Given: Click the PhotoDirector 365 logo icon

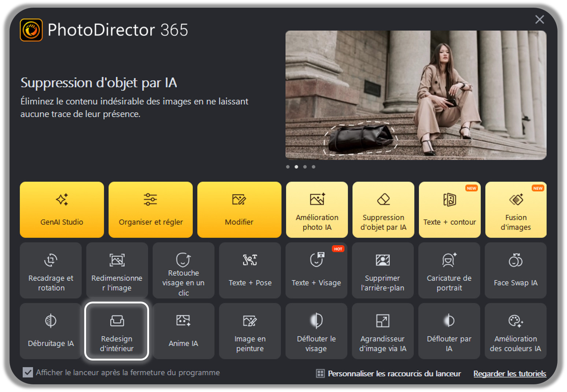Looking at the screenshot, I should tap(31, 30).
